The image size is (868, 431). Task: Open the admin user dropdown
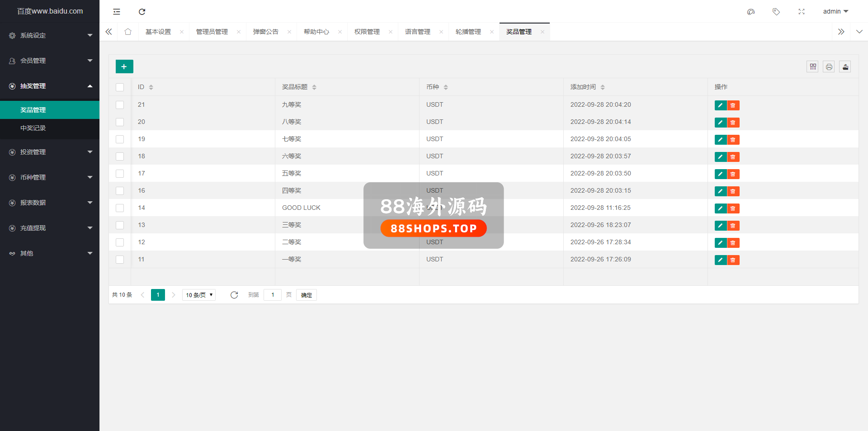[x=835, y=12]
